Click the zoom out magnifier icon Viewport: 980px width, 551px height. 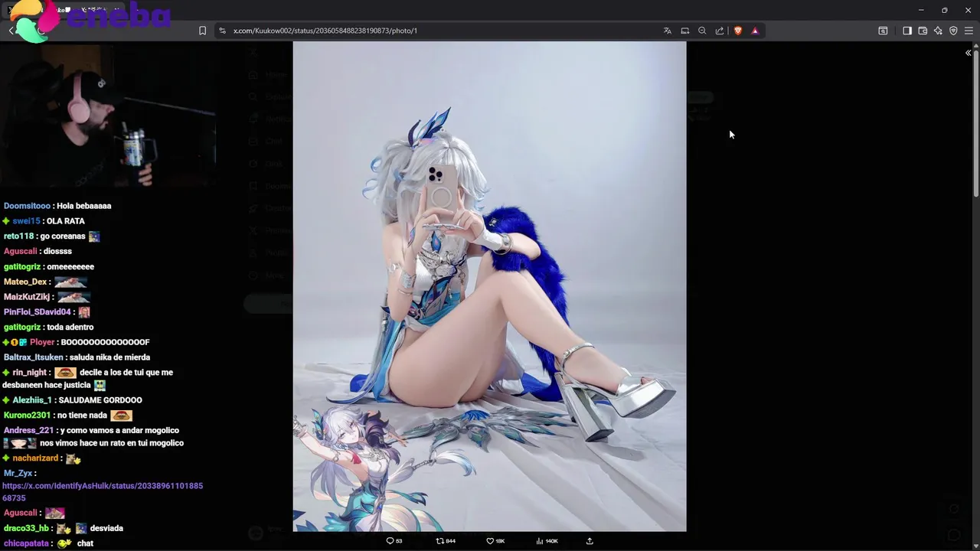[x=702, y=31]
